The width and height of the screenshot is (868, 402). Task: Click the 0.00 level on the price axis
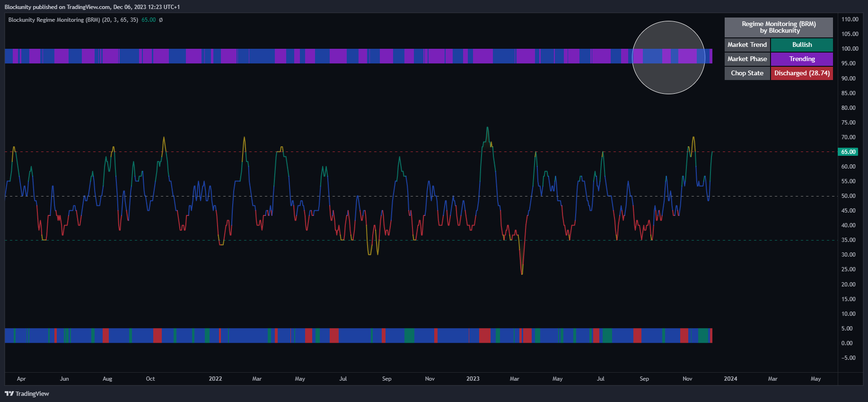(847, 343)
